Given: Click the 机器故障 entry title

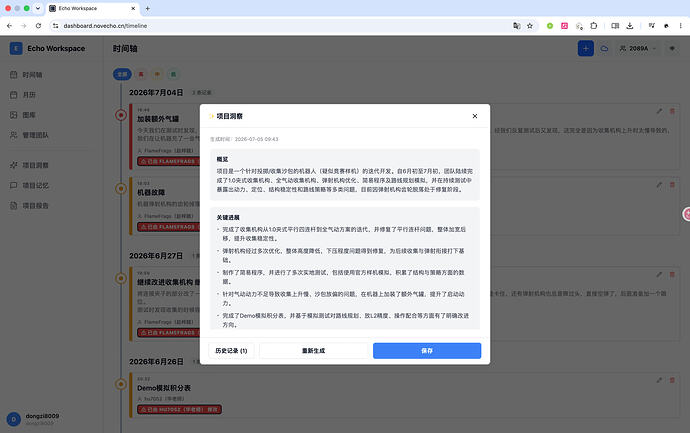Looking at the screenshot, I should coord(151,192).
